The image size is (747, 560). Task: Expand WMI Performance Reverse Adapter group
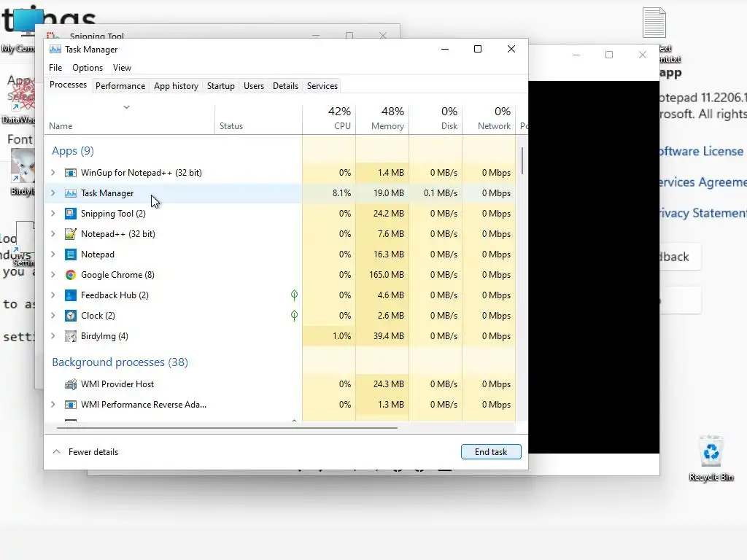(53, 405)
